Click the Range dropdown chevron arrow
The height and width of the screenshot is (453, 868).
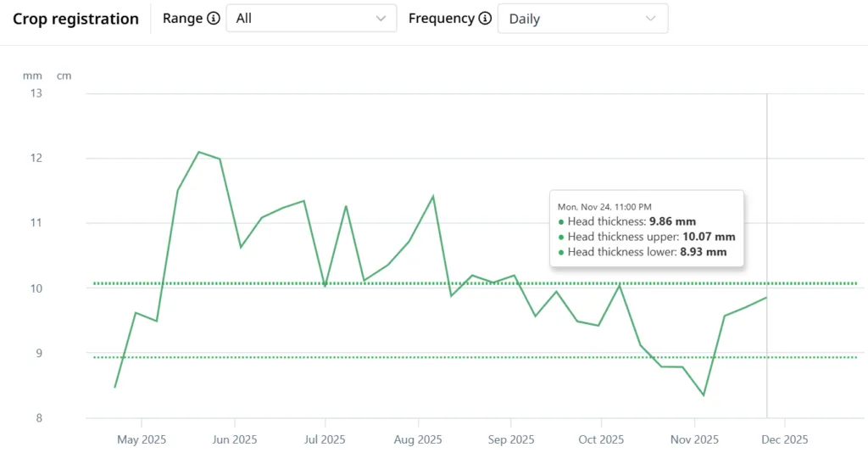click(381, 19)
